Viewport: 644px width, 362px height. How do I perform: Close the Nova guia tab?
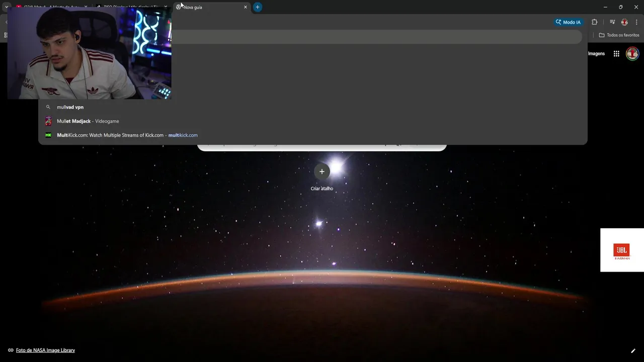246,7
